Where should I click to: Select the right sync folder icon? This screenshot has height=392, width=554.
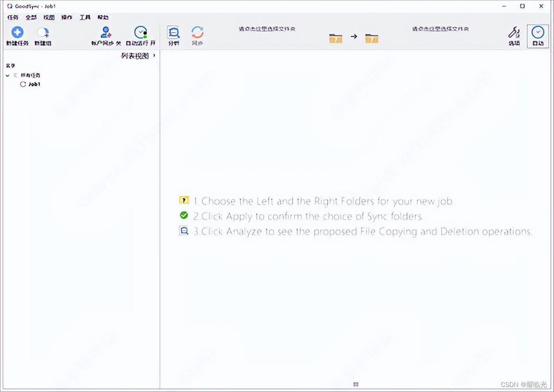(x=371, y=38)
